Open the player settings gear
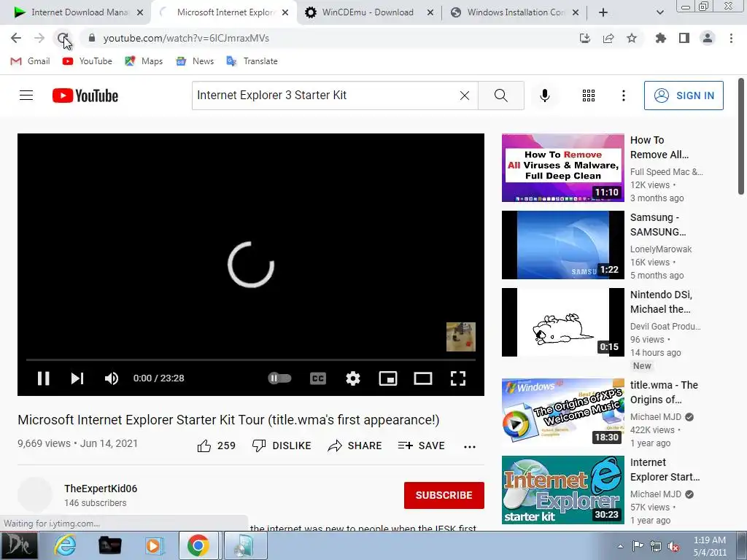Viewport: 747px width, 560px height. (353, 378)
